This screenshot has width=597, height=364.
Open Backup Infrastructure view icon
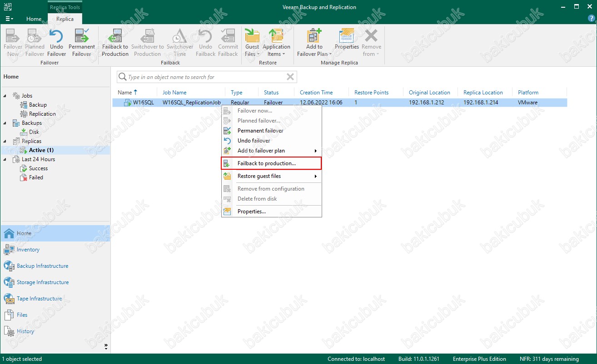point(9,266)
